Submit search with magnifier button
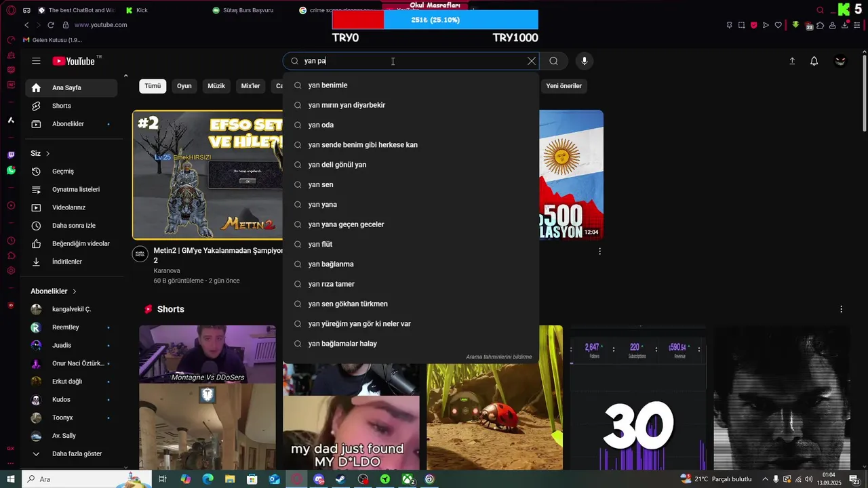This screenshot has width=868, height=488. pos(554,61)
